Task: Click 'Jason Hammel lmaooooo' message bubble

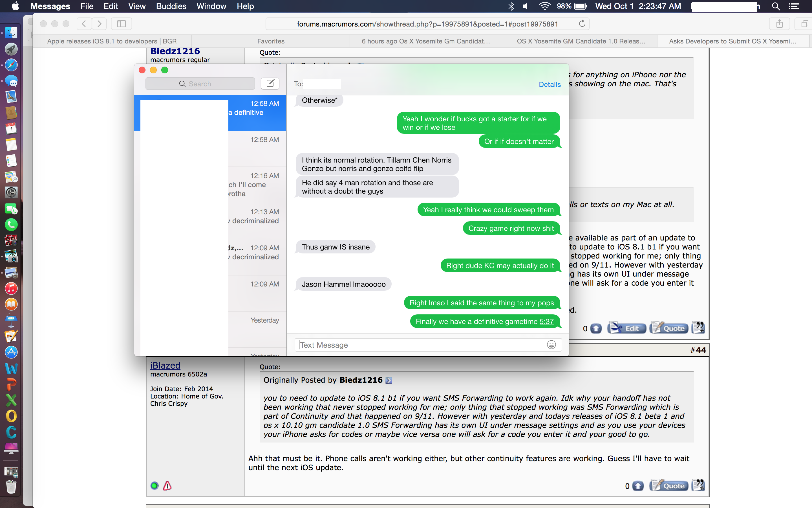Action: point(343,284)
